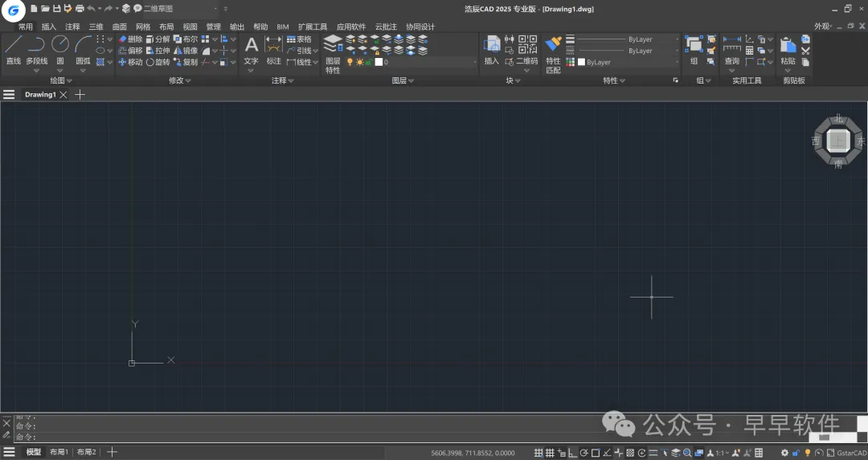Toggle grid display in status bar
This screenshot has height=460, width=868.
point(550,453)
